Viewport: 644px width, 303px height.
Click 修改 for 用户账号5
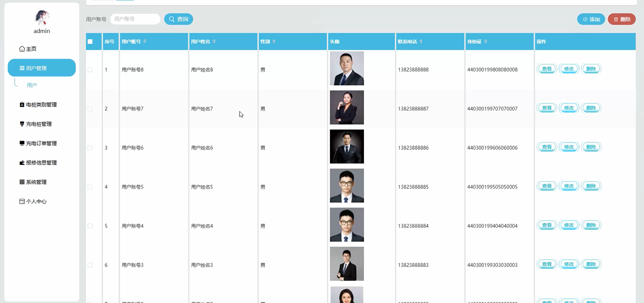click(x=569, y=186)
